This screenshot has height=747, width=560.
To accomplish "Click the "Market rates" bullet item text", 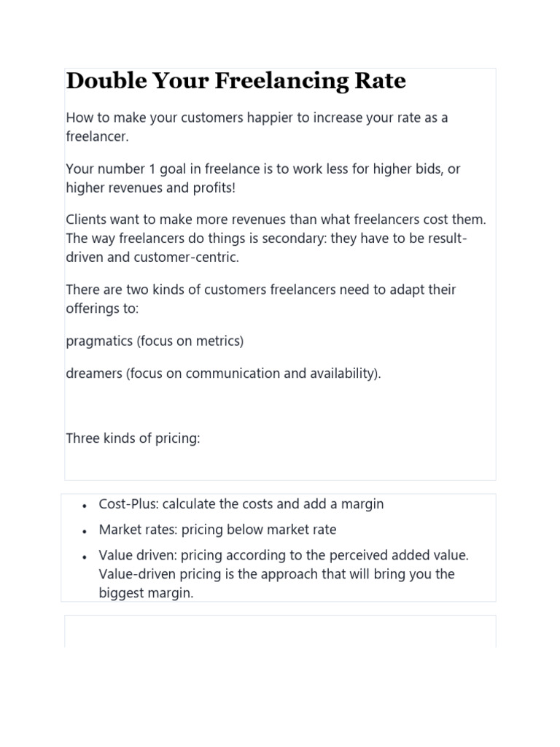I will (217, 530).
